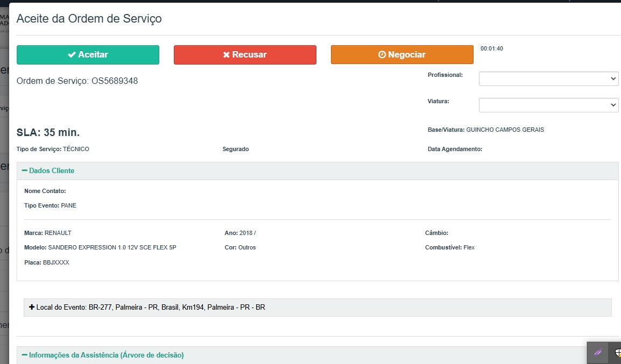Click the Base/Viatura GUINCHO CAMPOS GERAIS text

[x=485, y=130]
